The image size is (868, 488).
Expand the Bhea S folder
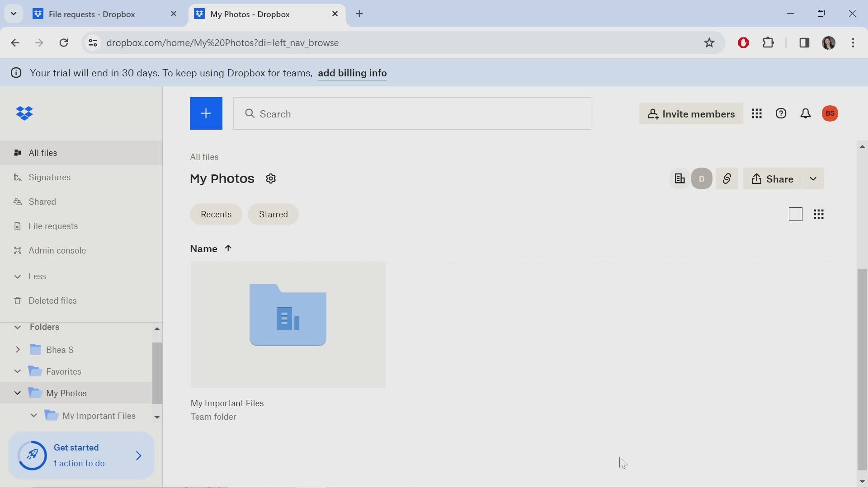click(x=17, y=350)
